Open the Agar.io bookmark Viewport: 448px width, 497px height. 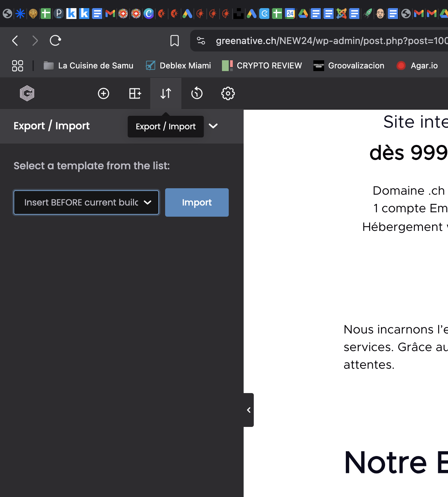[x=417, y=66]
